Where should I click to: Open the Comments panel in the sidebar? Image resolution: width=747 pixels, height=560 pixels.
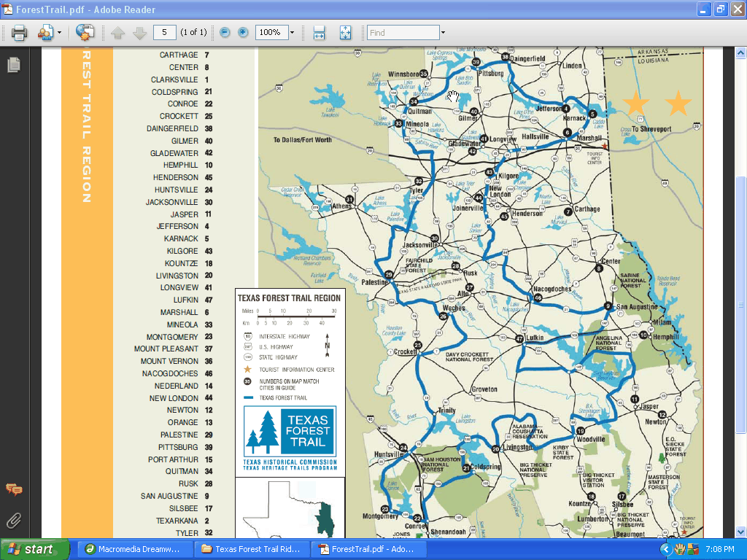pyautogui.click(x=13, y=489)
